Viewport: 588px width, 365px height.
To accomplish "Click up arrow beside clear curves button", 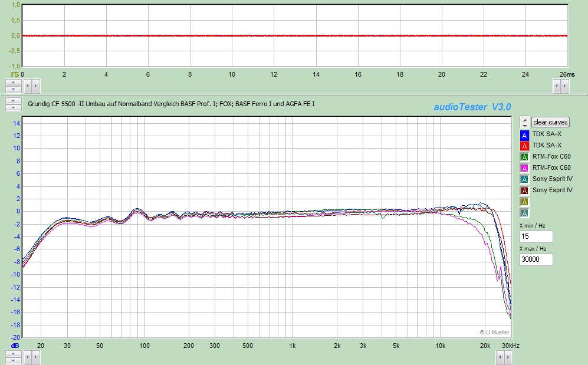I will [524, 120].
